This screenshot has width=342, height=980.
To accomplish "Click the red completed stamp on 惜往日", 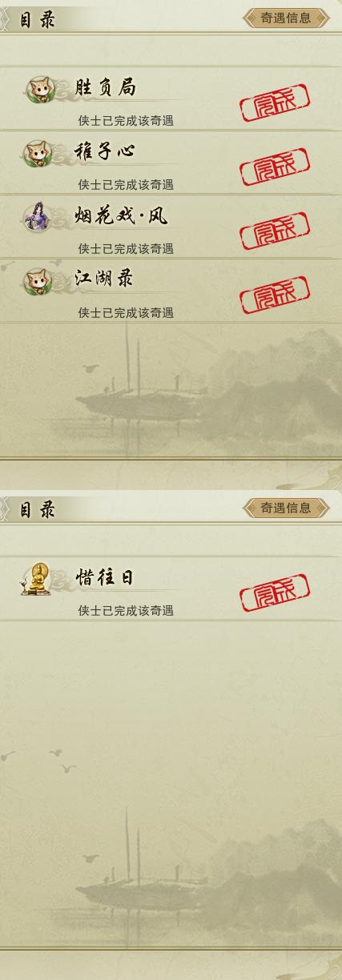I will tap(275, 593).
